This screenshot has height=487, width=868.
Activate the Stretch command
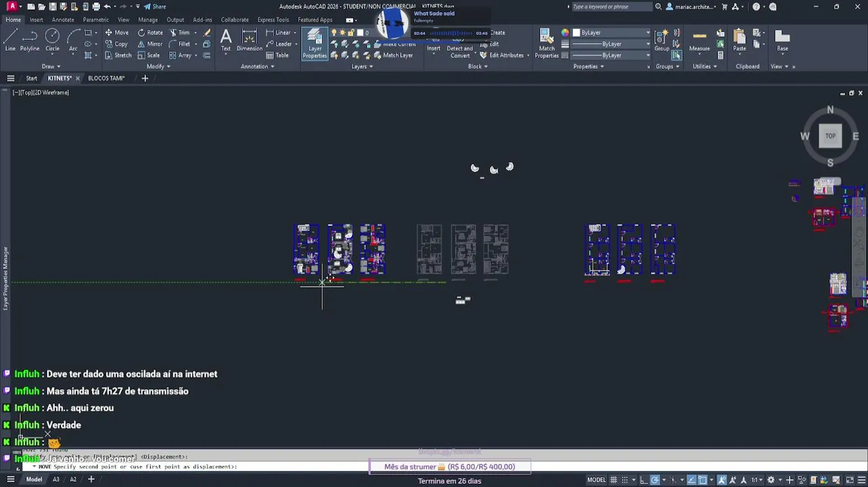pyautogui.click(x=118, y=55)
